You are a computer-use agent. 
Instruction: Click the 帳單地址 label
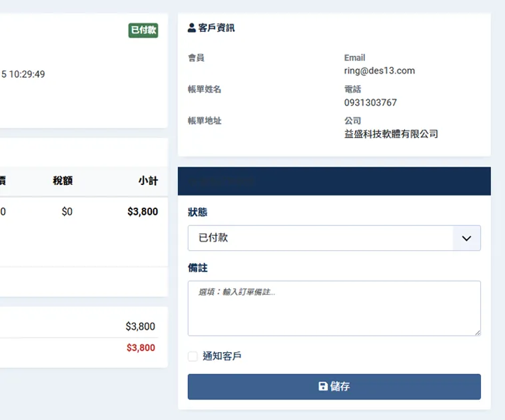click(x=205, y=120)
